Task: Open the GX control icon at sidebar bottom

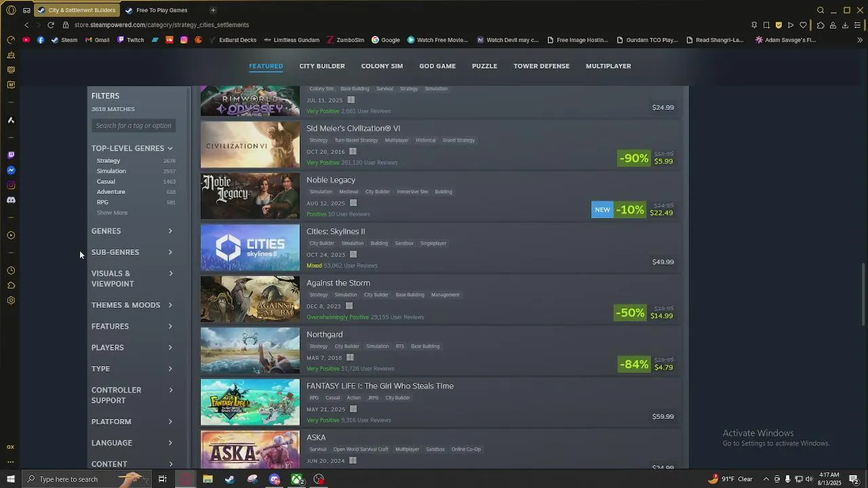Action: 11,447
